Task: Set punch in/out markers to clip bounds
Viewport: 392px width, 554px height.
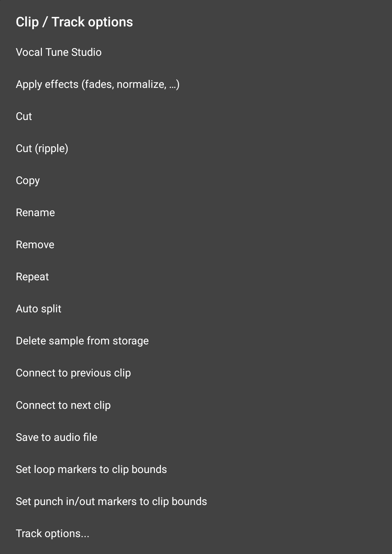Action: pos(111,501)
